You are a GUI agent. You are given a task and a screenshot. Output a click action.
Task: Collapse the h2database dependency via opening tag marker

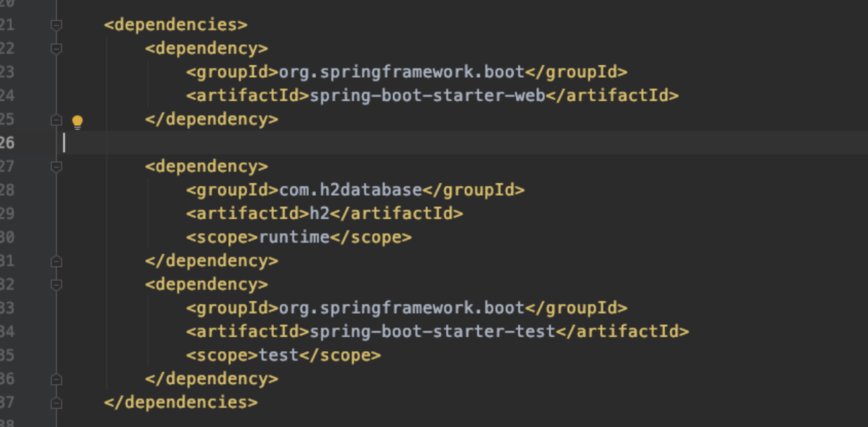tap(57, 167)
